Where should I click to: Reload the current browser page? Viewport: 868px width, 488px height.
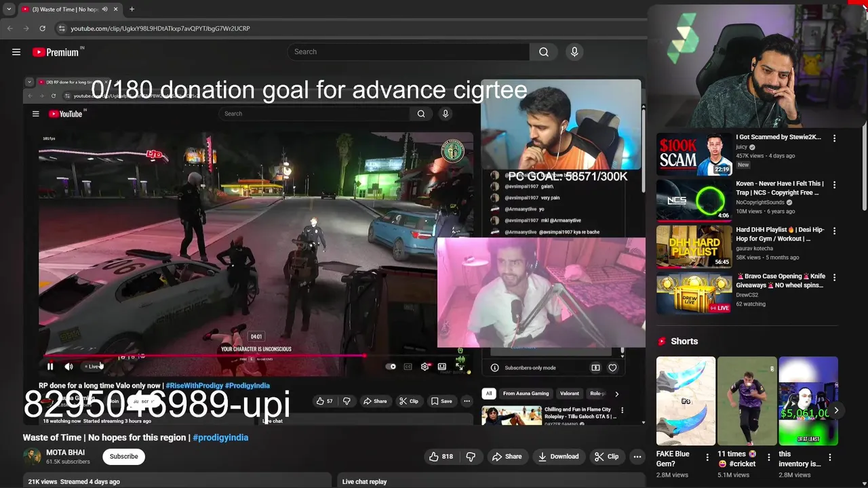click(x=42, y=28)
